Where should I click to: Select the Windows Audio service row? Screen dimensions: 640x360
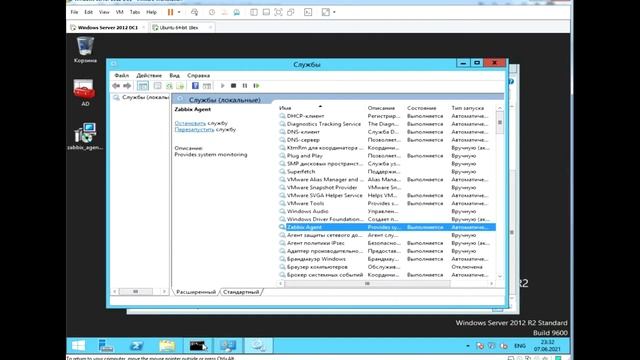coord(387,211)
